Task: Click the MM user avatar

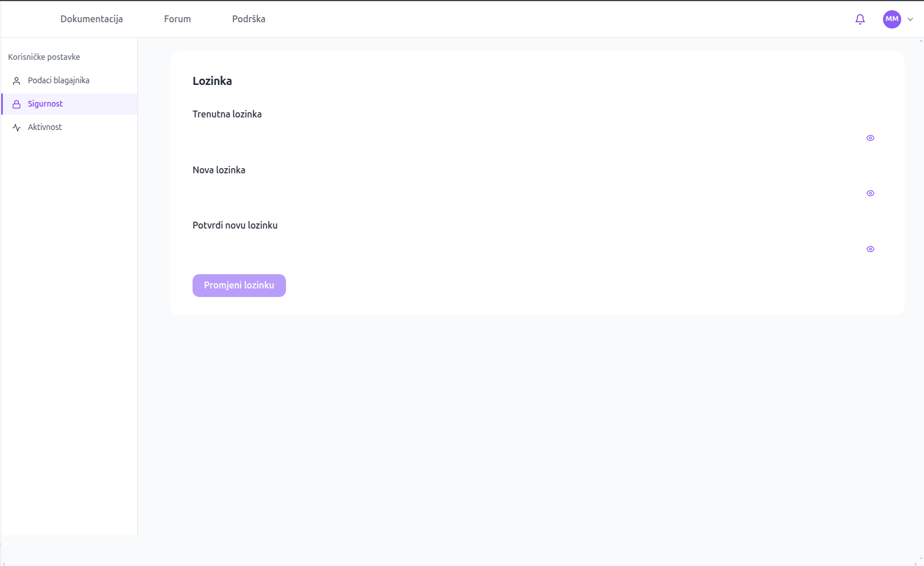Action: [x=892, y=19]
